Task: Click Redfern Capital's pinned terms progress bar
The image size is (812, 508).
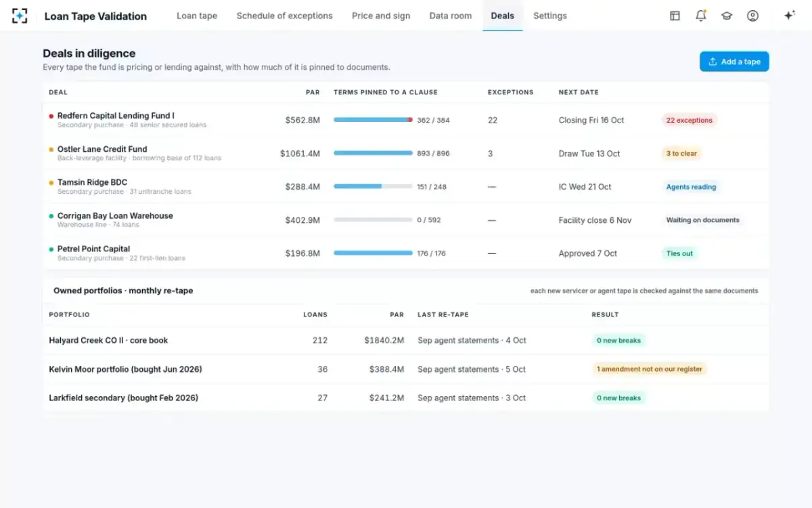Action: (373, 120)
